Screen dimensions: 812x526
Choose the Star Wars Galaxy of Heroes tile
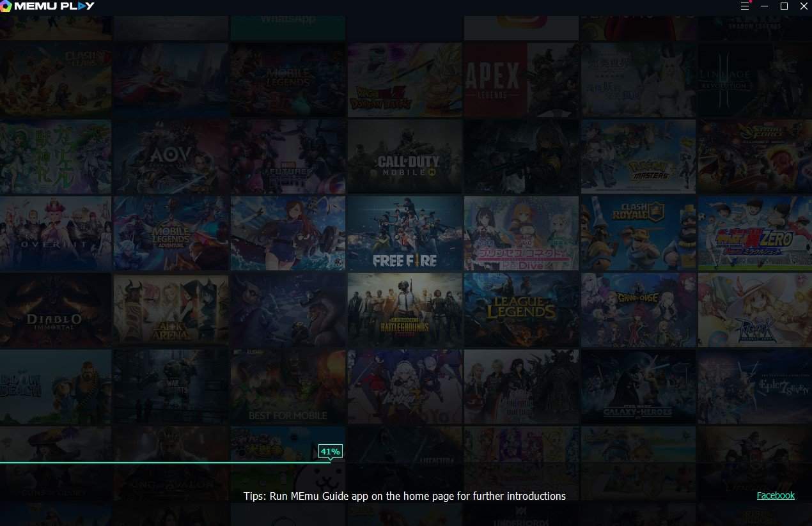638,387
